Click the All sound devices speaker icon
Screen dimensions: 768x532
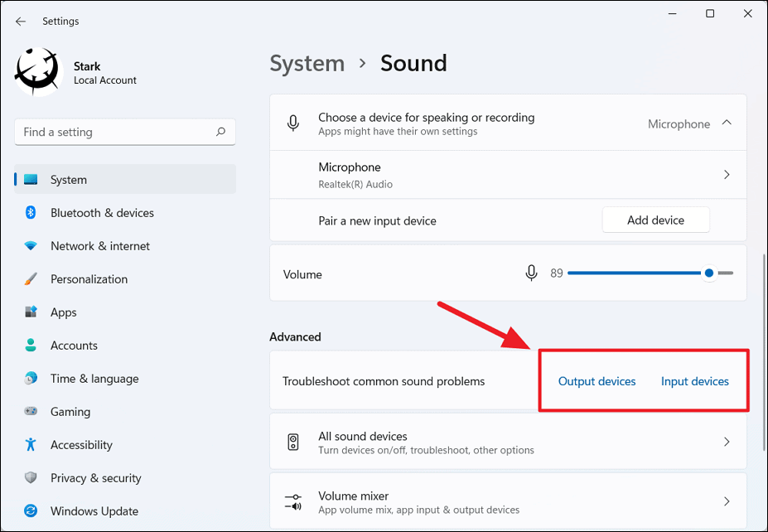292,441
